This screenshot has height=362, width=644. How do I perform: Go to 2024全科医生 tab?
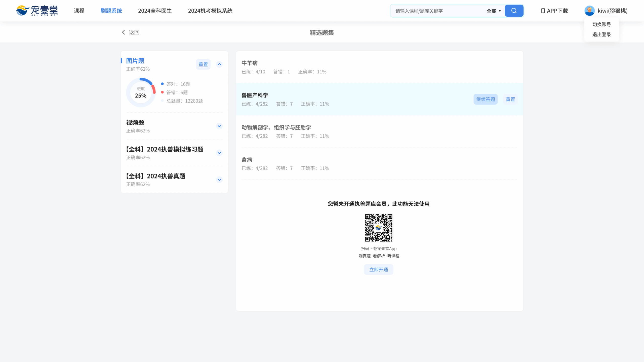tap(155, 11)
